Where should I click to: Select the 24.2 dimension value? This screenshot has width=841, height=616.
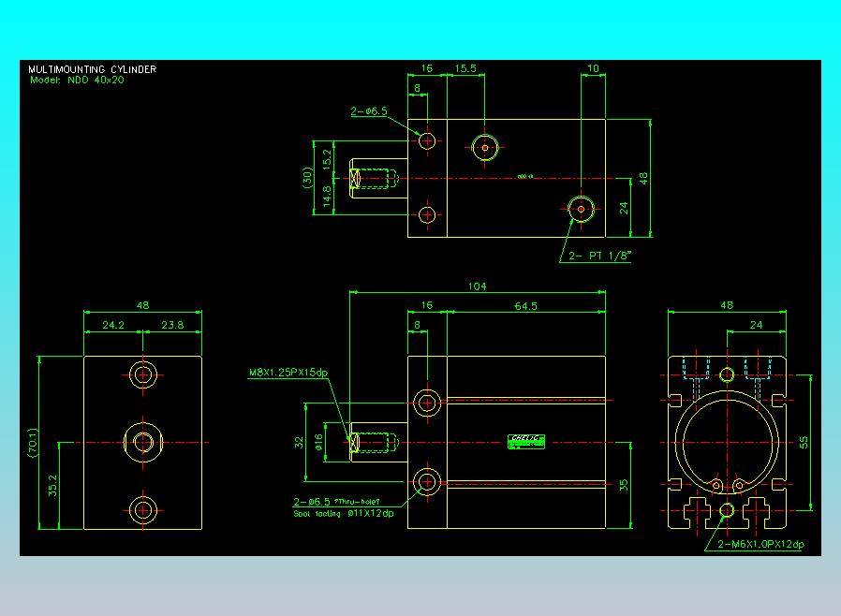click(x=113, y=325)
